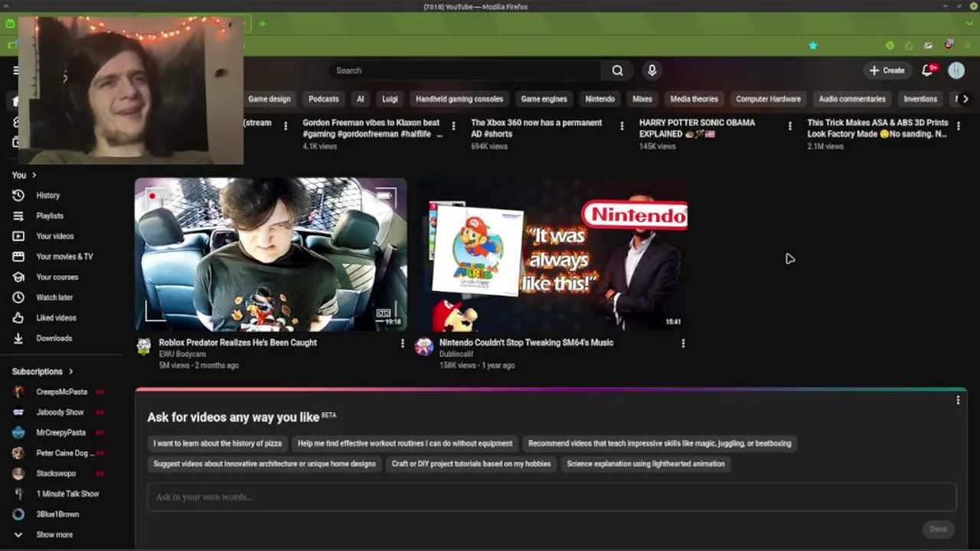This screenshot has width=980, height=551.
Task: Open Dublincalif channel avatar
Action: [424, 347]
